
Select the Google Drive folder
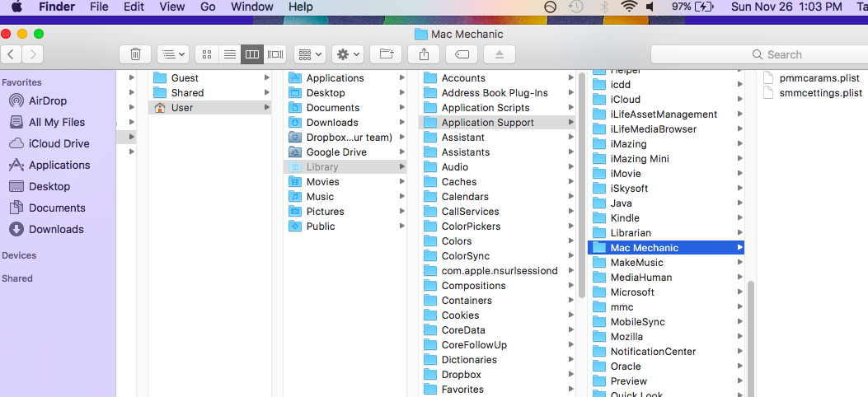(345, 152)
